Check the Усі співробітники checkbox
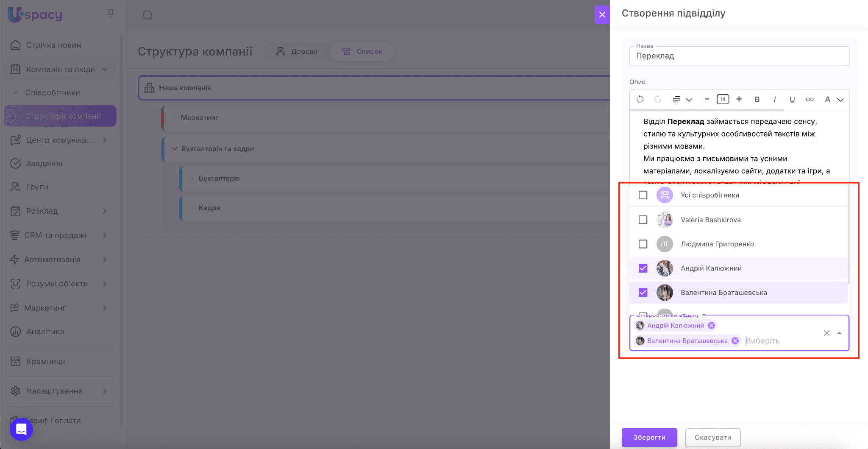 [x=643, y=195]
